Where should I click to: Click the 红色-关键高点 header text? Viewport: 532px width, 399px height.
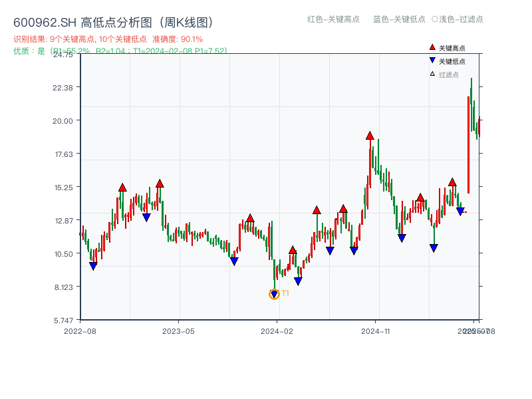[x=333, y=19]
